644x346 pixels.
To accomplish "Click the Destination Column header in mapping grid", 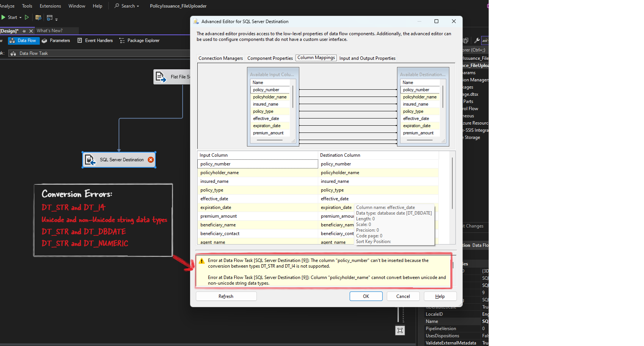I will click(x=378, y=155).
